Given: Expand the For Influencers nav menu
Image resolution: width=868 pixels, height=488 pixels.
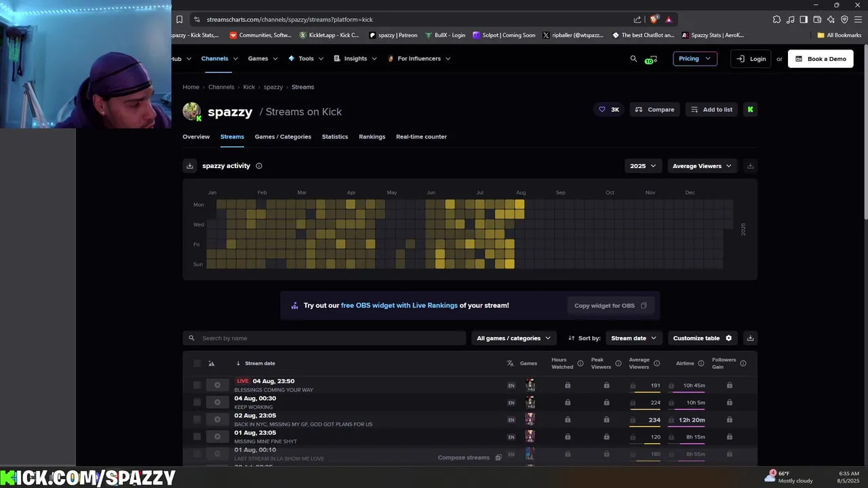Looking at the screenshot, I should point(419,59).
